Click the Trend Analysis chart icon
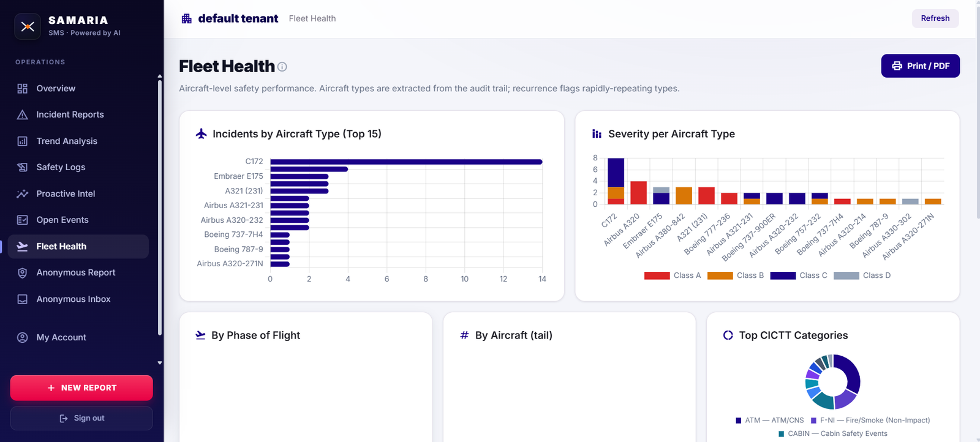The height and width of the screenshot is (442, 980). (23, 141)
